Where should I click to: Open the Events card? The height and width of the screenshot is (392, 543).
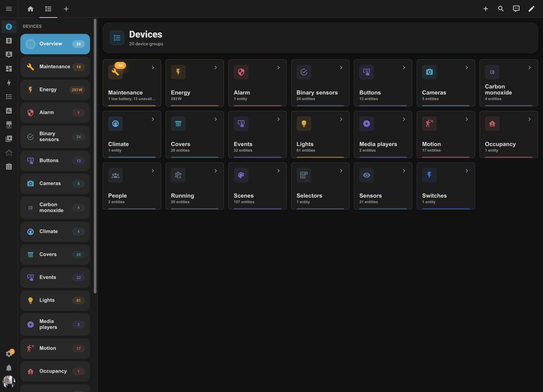(x=257, y=134)
